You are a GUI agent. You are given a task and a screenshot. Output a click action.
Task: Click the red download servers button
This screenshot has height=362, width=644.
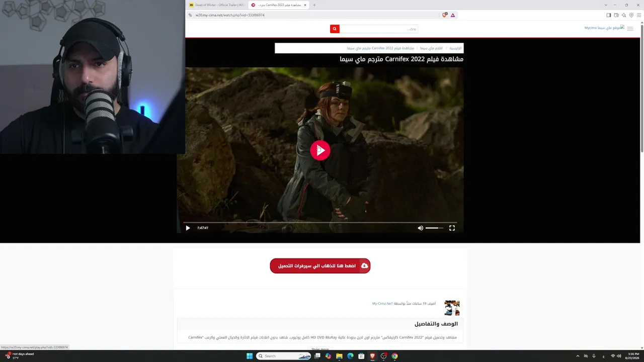point(320,266)
